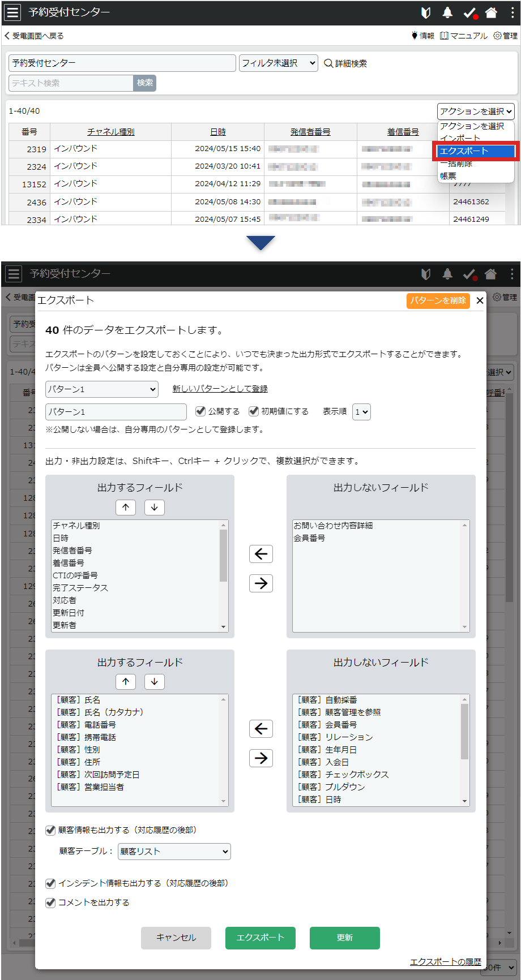The height and width of the screenshot is (980, 521).
Task: Close the エクスポート dialog with X
Action: pos(480,300)
